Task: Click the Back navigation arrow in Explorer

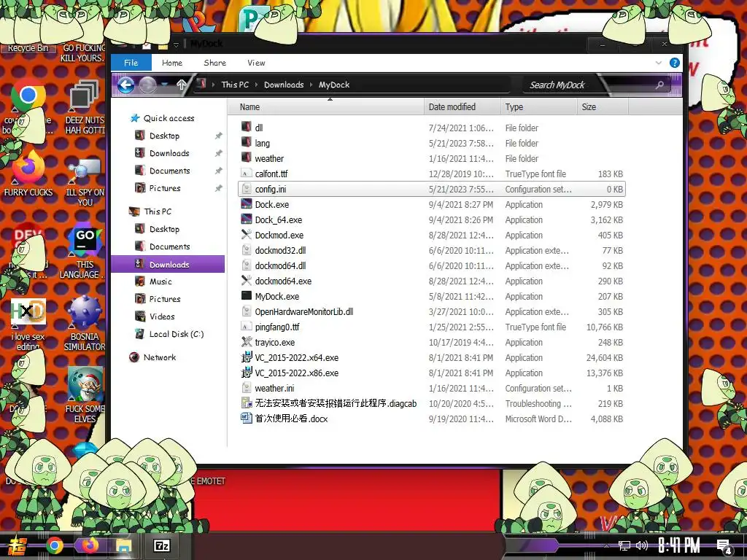Action: (x=125, y=85)
